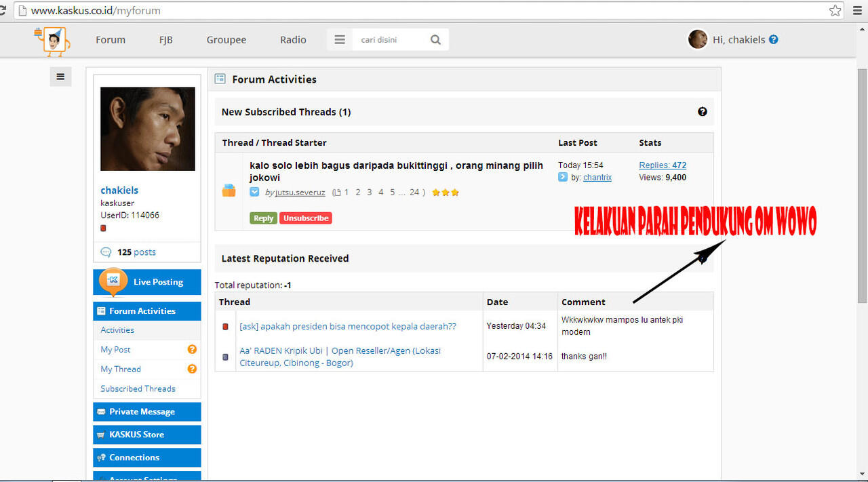Click the Live Posting sidebar button
The width and height of the screenshot is (868, 482).
(147, 282)
